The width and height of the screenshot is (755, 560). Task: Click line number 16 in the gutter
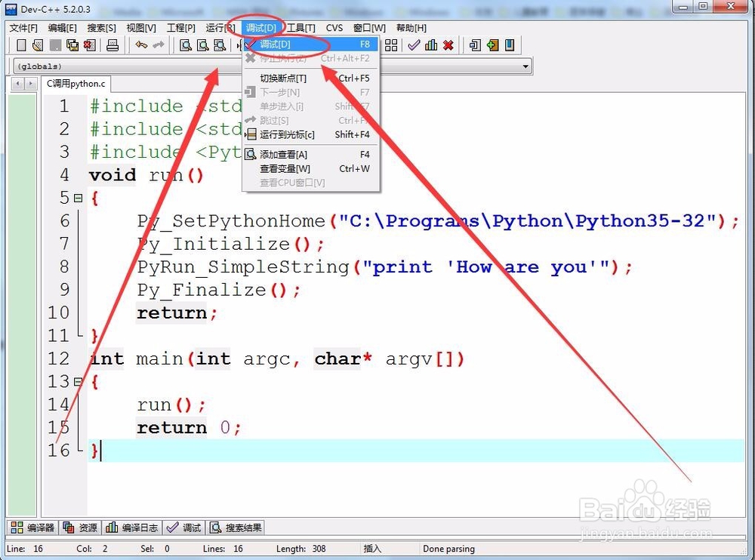(58, 451)
